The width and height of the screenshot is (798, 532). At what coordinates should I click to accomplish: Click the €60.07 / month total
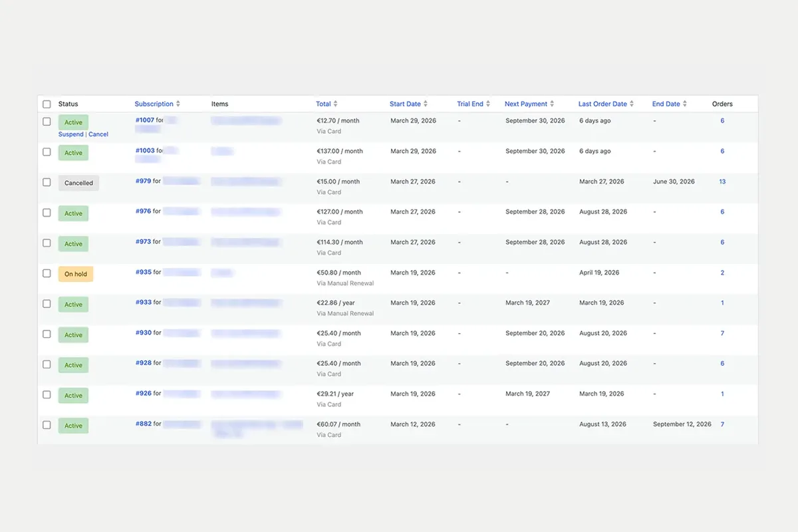[x=338, y=424]
